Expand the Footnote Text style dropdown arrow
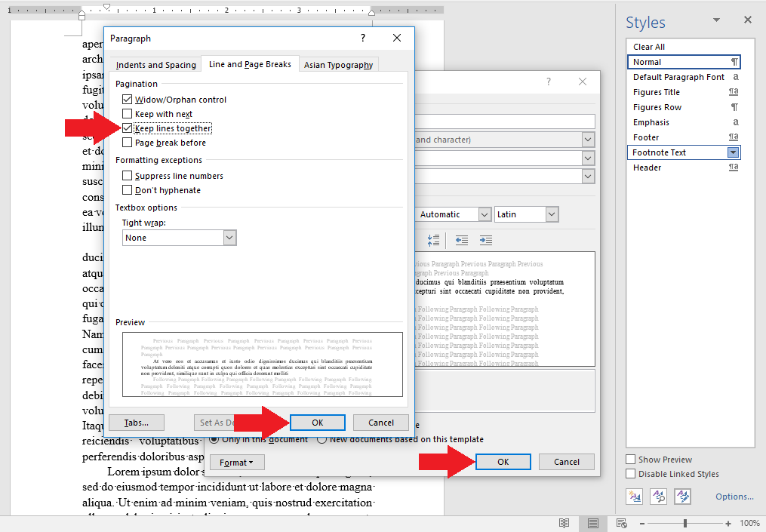 733,152
